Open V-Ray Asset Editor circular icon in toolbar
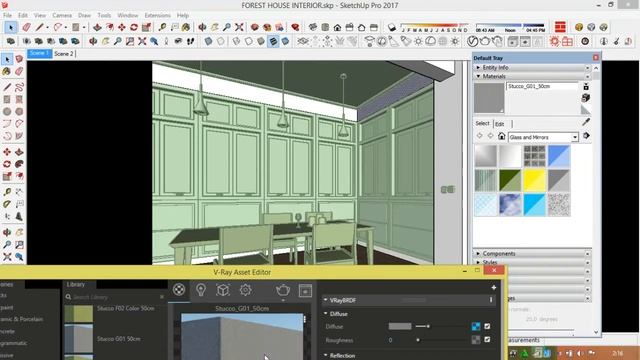The height and width of the screenshot is (360, 640). (472, 41)
